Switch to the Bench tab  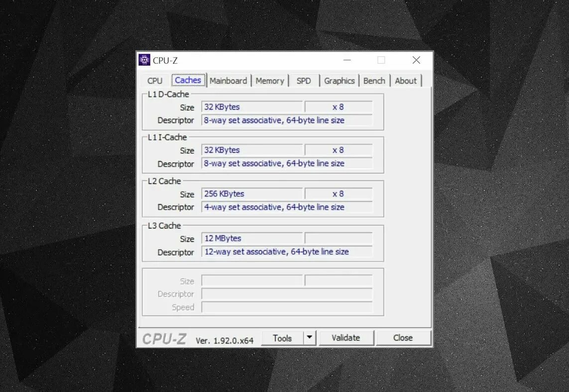coord(374,80)
